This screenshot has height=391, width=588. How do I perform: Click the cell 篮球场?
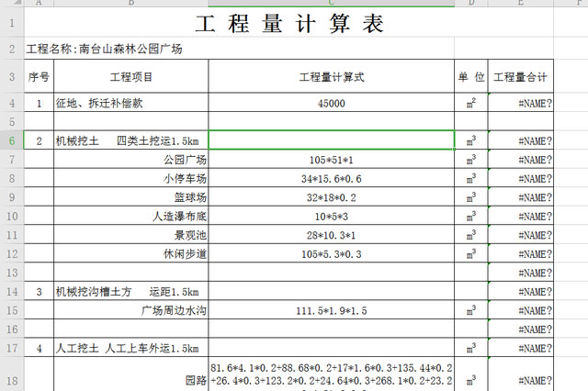(130, 196)
